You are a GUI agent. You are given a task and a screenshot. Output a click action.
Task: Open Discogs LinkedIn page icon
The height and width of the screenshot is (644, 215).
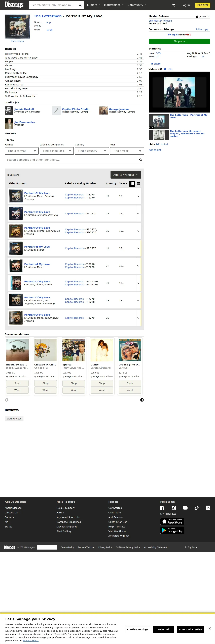(x=208, y=508)
